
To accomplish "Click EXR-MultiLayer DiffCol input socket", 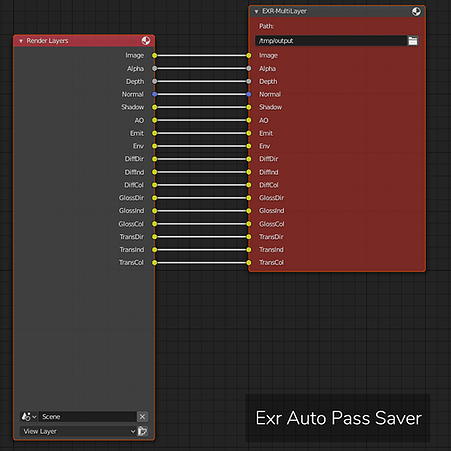I will pyautogui.click(x=249, y=185).
